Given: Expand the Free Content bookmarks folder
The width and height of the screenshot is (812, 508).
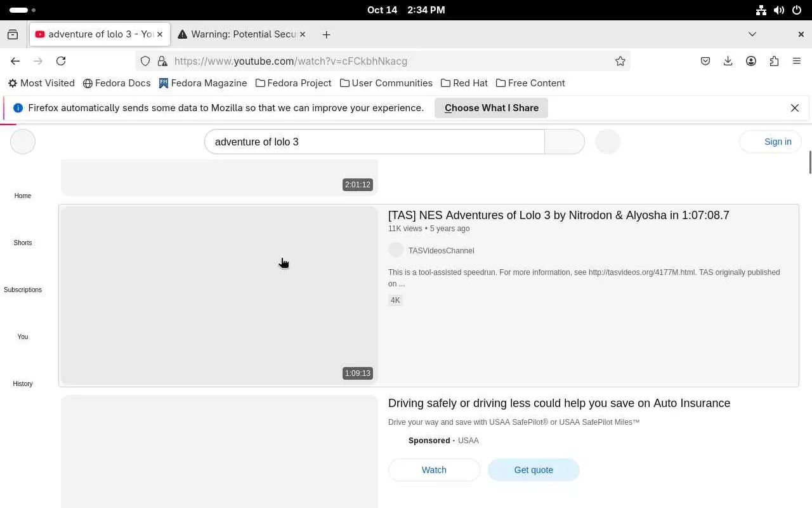Looking at the screenshot, I should pyautogui.click(x=530, y=83).
